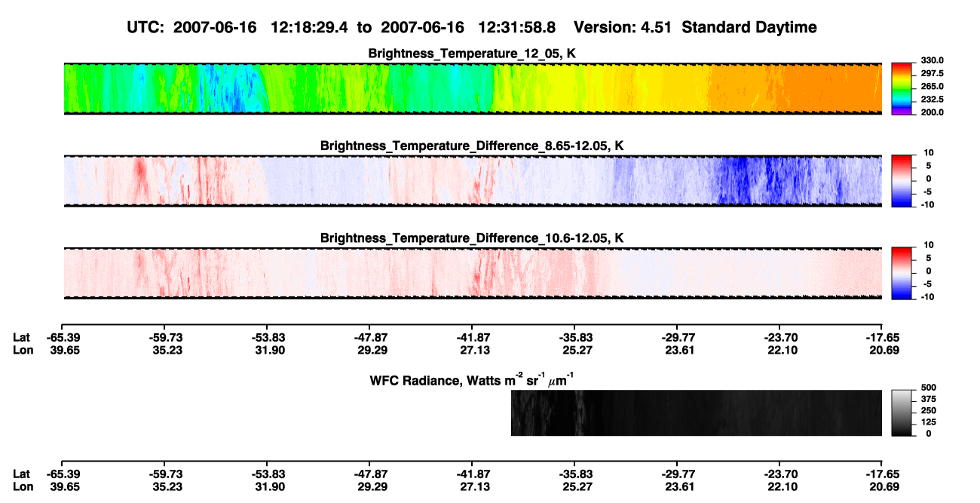Image resolution: width=980 pixels, height=503 pixels.
Task: Click the end time 12:31:58.8 in the header
Action: 517,27
